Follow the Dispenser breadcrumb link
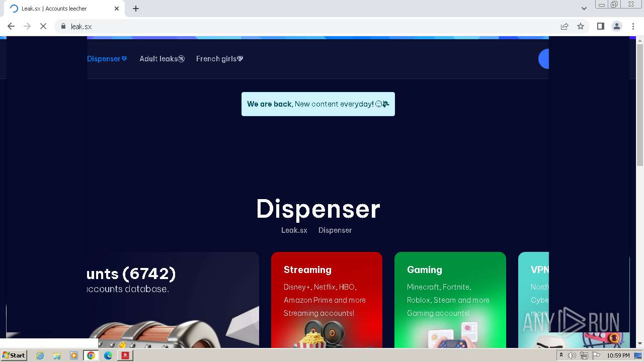 (x=335, y=230)
